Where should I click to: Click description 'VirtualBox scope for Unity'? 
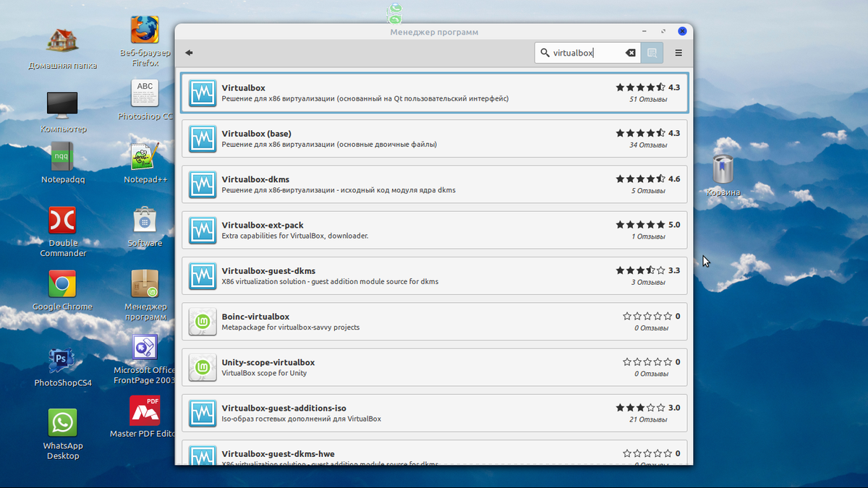click(x=264, y=373)
